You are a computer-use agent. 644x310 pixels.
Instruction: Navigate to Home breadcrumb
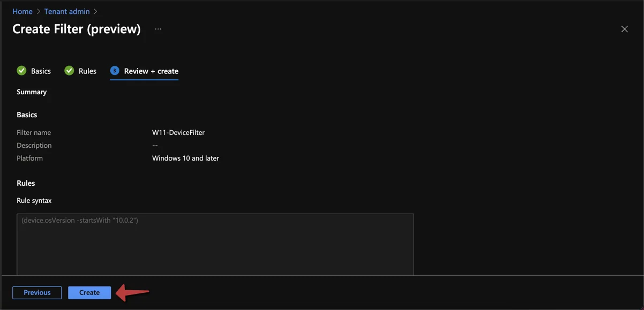23,11
